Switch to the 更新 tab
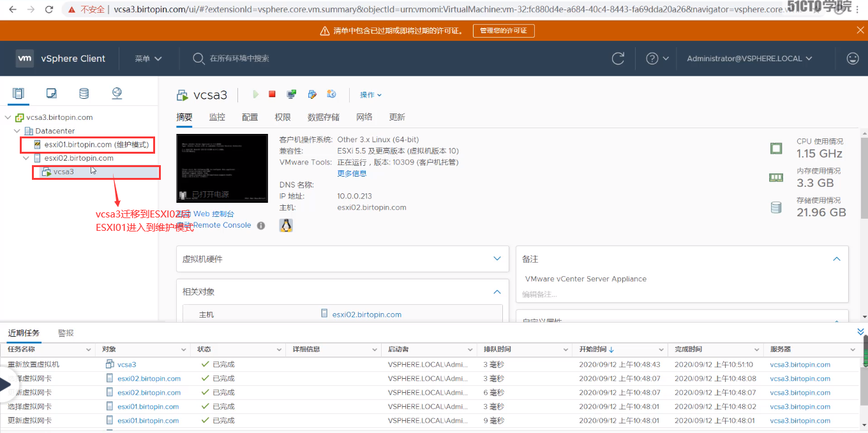Screen dimensions: 868x433 click(x=397, y=117)
